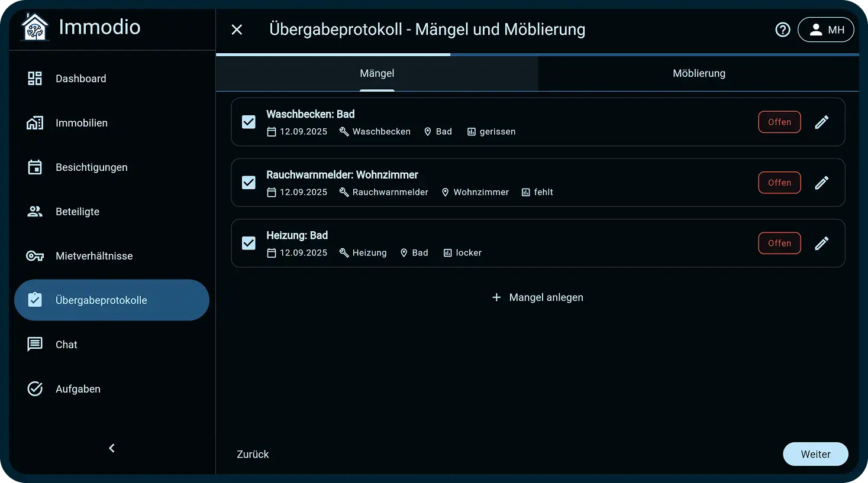Click the Aufgaben check-circle icon

35,388
